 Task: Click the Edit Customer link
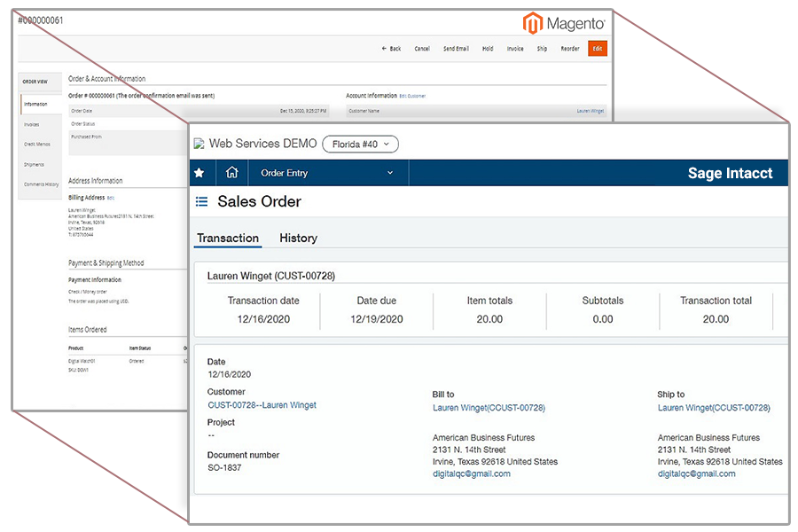coord(412,96)
